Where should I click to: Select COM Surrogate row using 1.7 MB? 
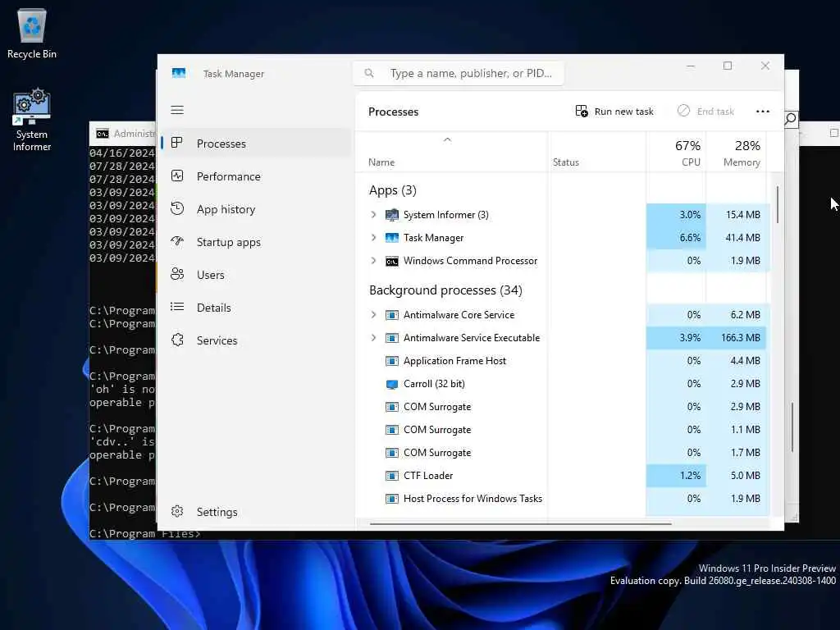click(563, 453)
